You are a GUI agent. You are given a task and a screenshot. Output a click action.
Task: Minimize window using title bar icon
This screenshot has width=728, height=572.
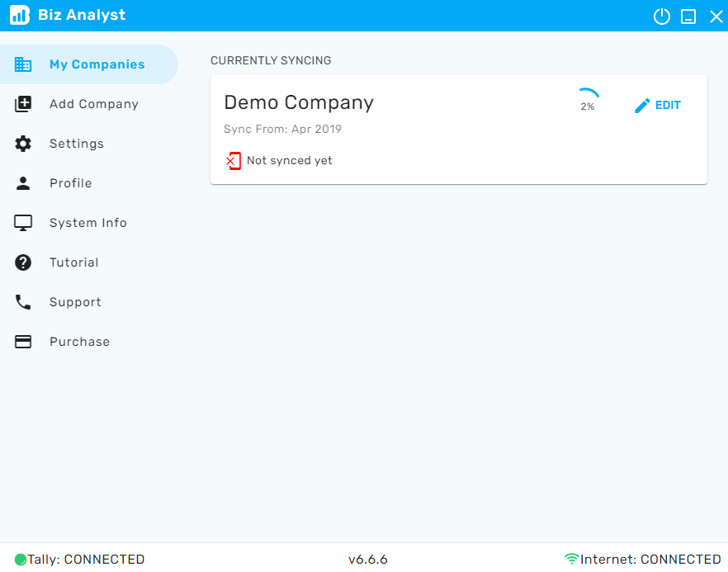click(688, 17)
